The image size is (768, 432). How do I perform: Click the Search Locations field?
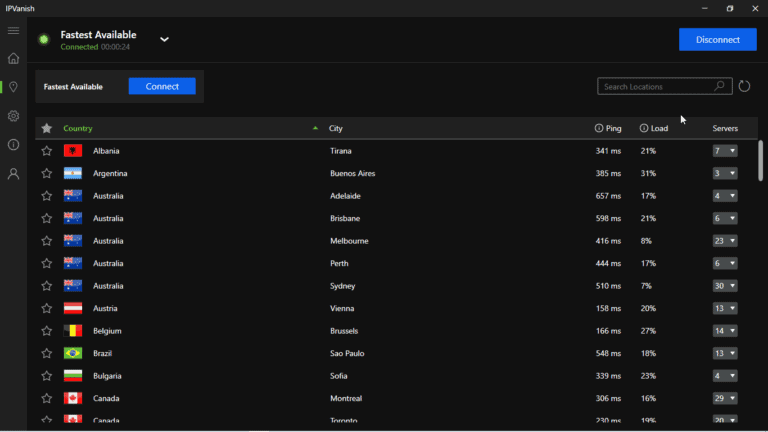click(655, 87)
